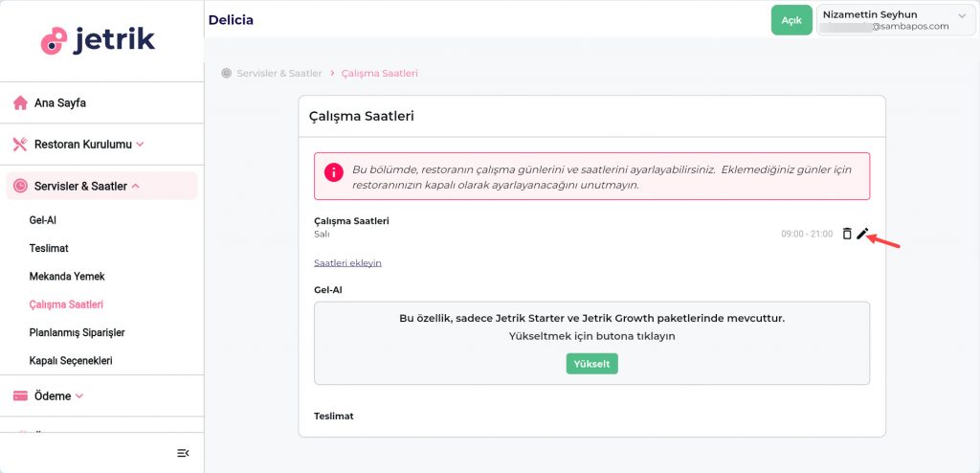This screenshot has height=473, width=980.
Task: Click the red info alert icon
Action: click(333, 173)
